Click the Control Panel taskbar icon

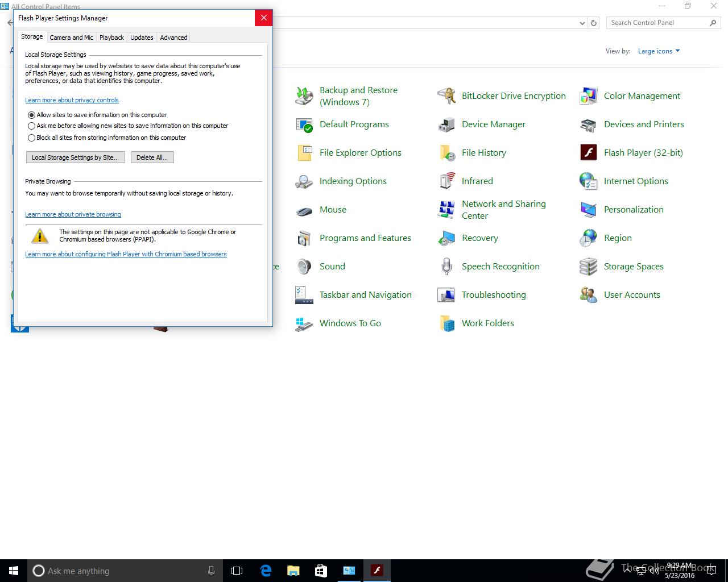[349, 571]
